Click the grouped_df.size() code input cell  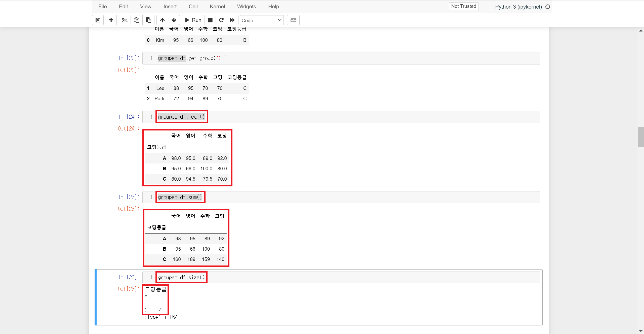(x=347, y=277)
